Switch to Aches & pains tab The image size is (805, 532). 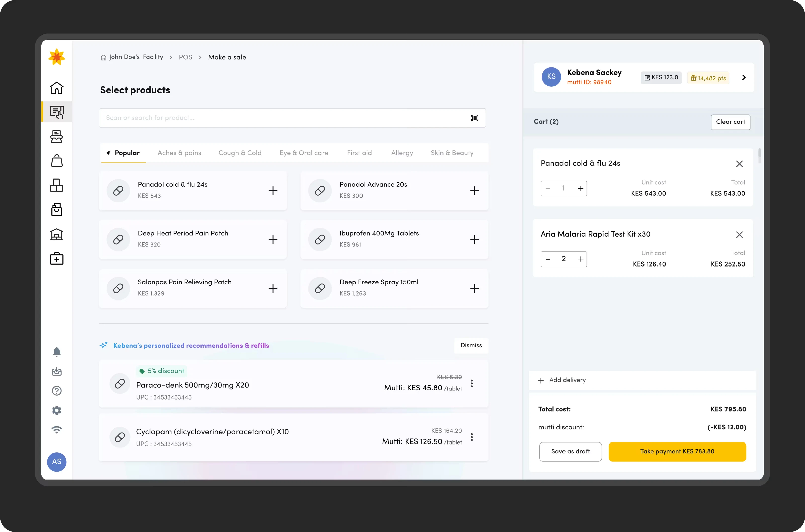(179, 153)
